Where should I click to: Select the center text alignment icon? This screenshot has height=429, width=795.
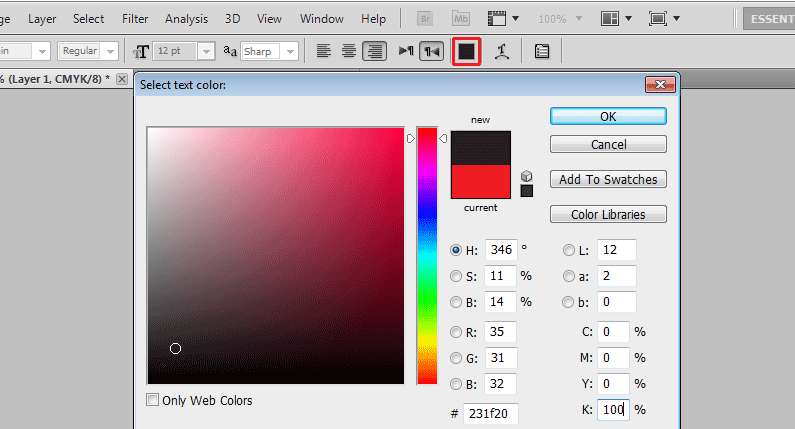(349, 51)
